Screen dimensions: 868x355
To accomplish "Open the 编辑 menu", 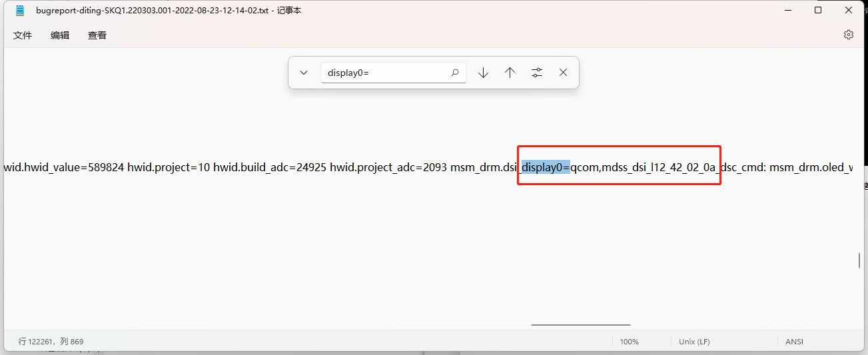I will [60, 35].
